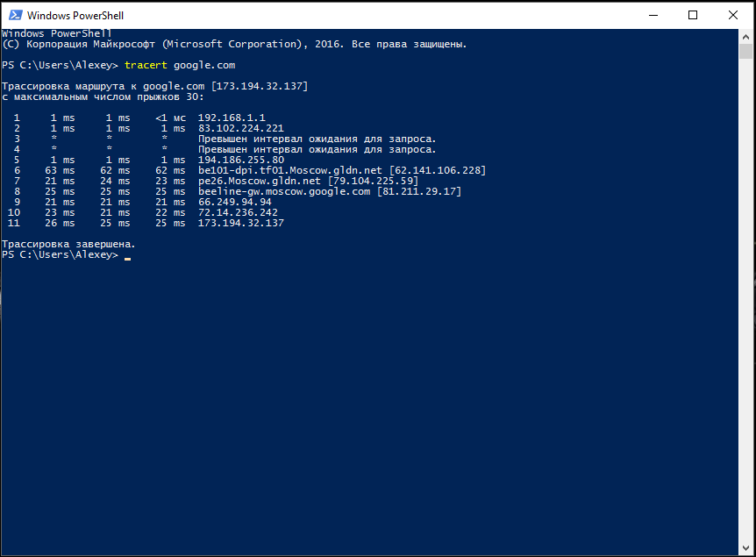Click the first hop address 192.168.1.1
756x557 pixels.
(x=232, y=118)
